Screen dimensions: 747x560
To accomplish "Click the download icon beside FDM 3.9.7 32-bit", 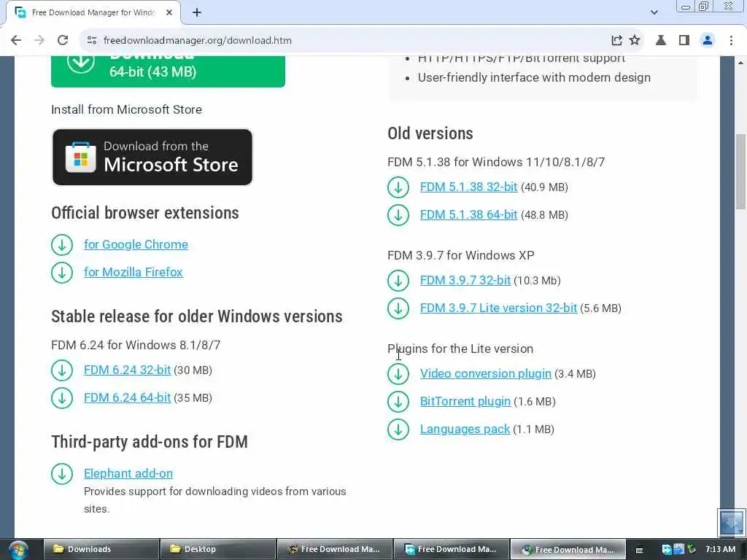I will click(398, 281).
